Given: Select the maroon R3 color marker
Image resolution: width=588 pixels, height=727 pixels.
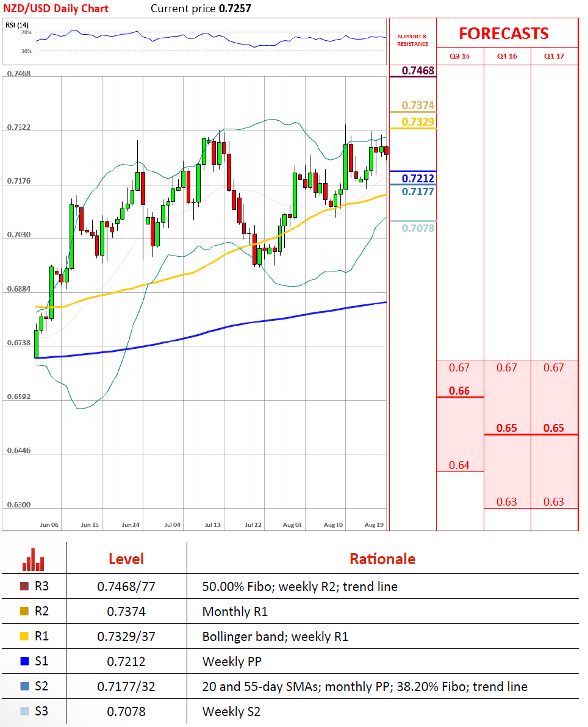Looking at the screenshot, I should [x=24, y=587].
